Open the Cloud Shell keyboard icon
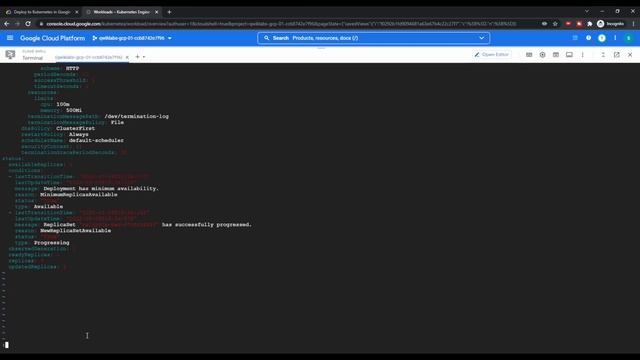640x360 pixels. coord(529,54)
